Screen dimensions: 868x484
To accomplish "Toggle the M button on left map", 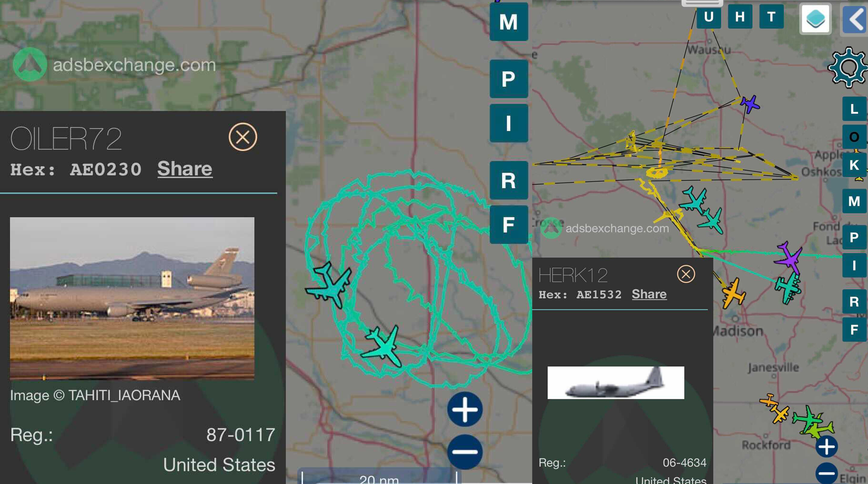I will pyautogui.click(x=509, y=21).
